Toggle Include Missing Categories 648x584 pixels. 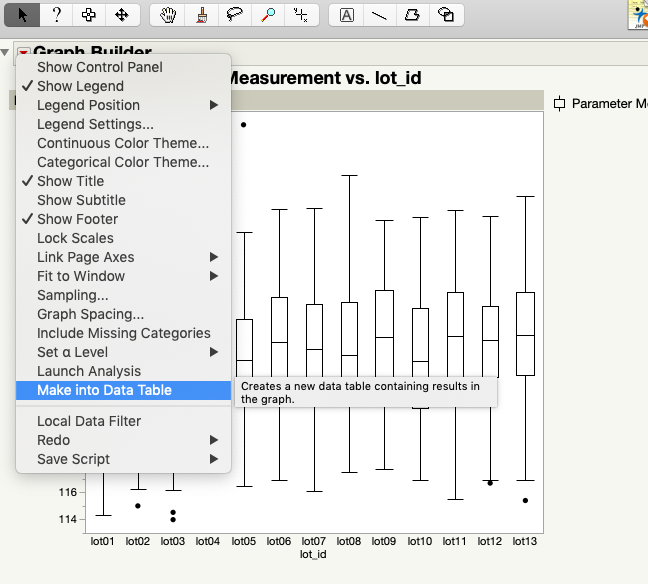tap(123, 333)
